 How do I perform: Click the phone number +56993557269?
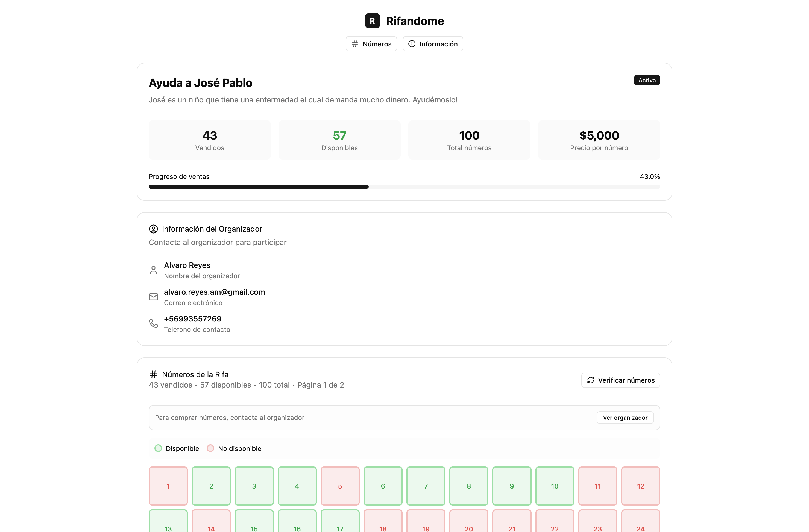tap(192, 319)
